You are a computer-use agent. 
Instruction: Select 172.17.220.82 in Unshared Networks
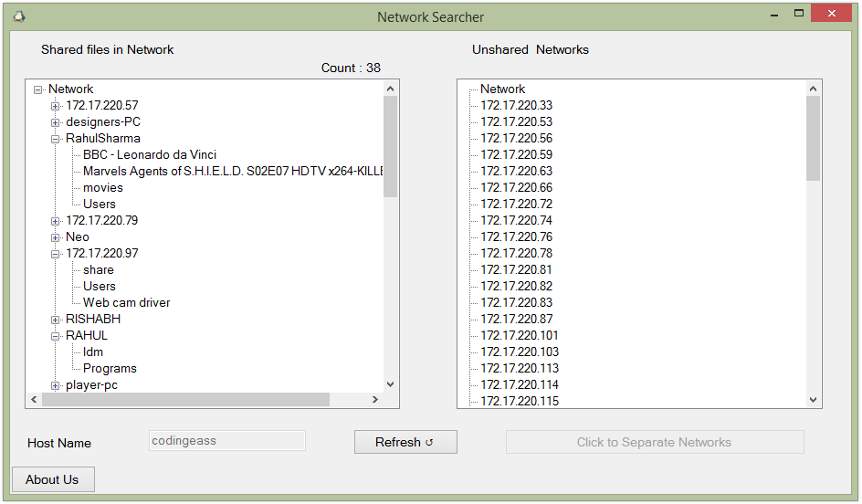click(x=516, y=287)
